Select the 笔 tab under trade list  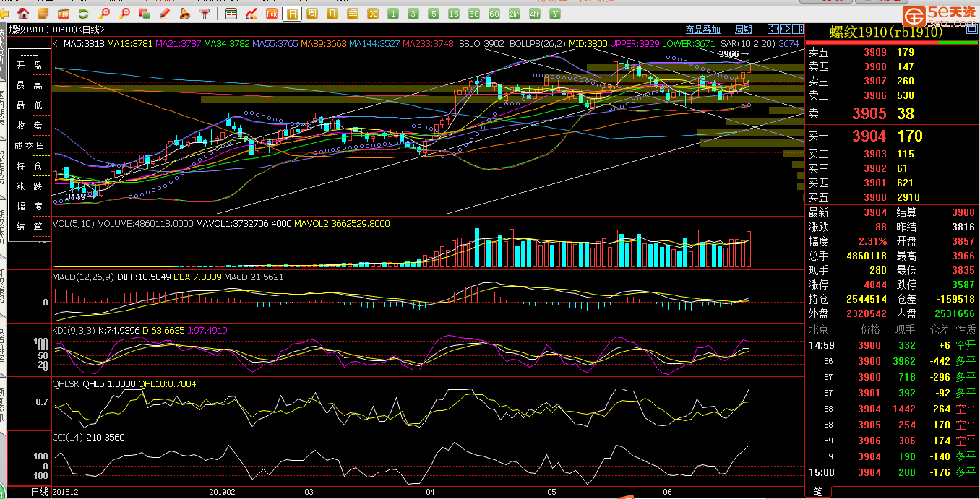click(818, 492)
